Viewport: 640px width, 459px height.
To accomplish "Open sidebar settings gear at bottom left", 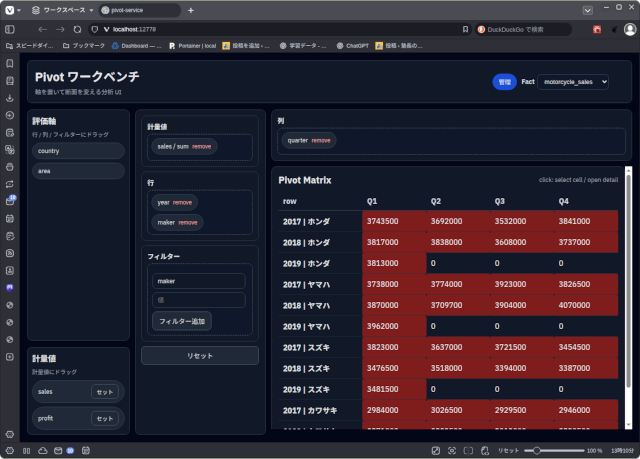I will coord(9,434).
